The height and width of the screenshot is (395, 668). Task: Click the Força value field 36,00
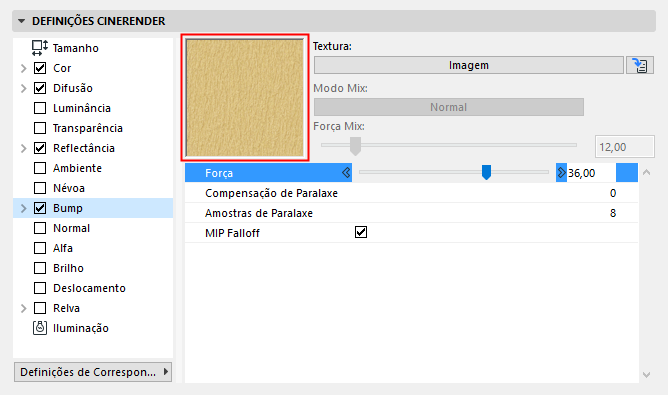tap(591, 173)
